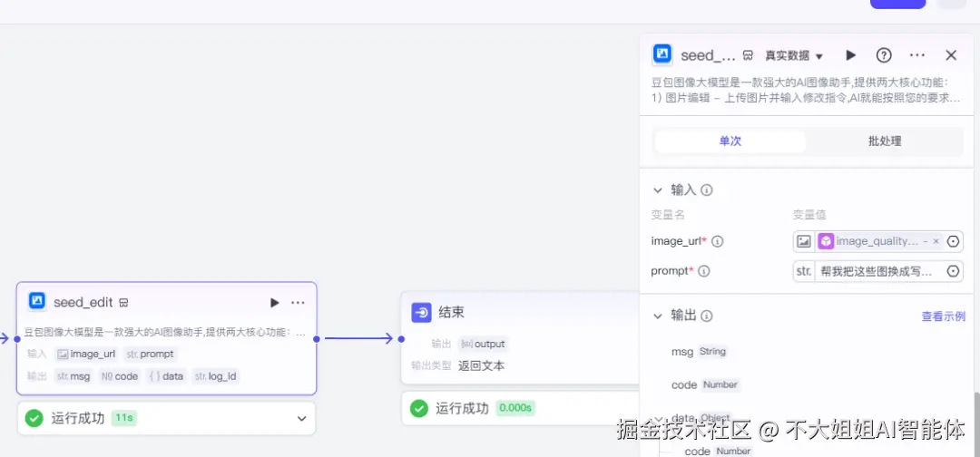Click the help question mark in panel header
This screenshot has height=457, width=980.
coord(884,55)
